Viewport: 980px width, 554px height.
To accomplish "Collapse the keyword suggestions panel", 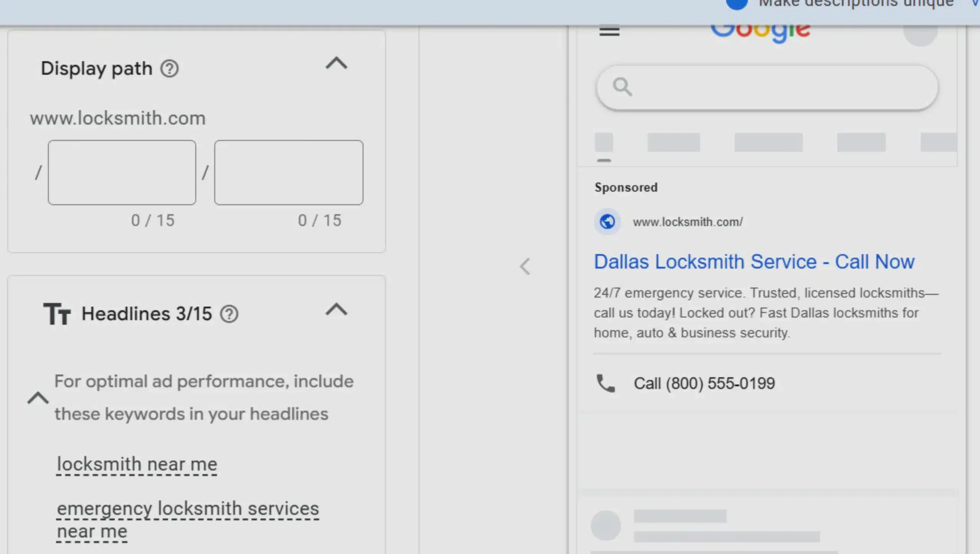I will (x=38, y=398).
